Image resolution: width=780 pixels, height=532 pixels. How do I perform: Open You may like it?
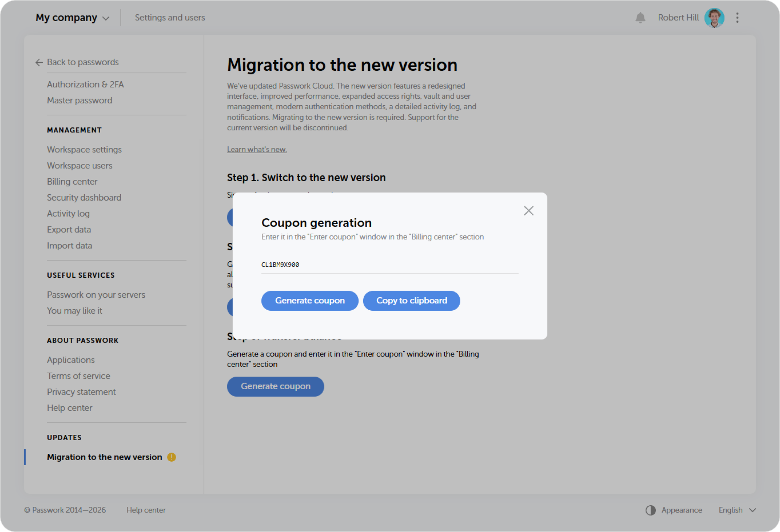coord(74,311)
